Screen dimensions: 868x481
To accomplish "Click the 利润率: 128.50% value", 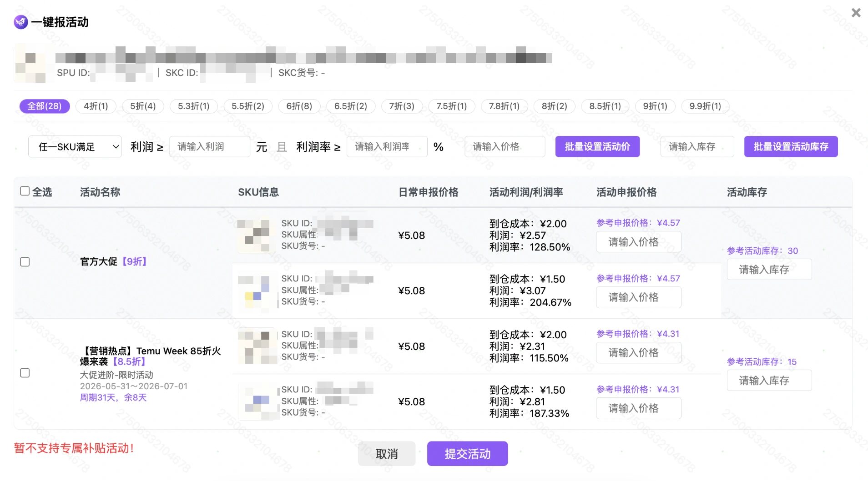I will 530,247.
